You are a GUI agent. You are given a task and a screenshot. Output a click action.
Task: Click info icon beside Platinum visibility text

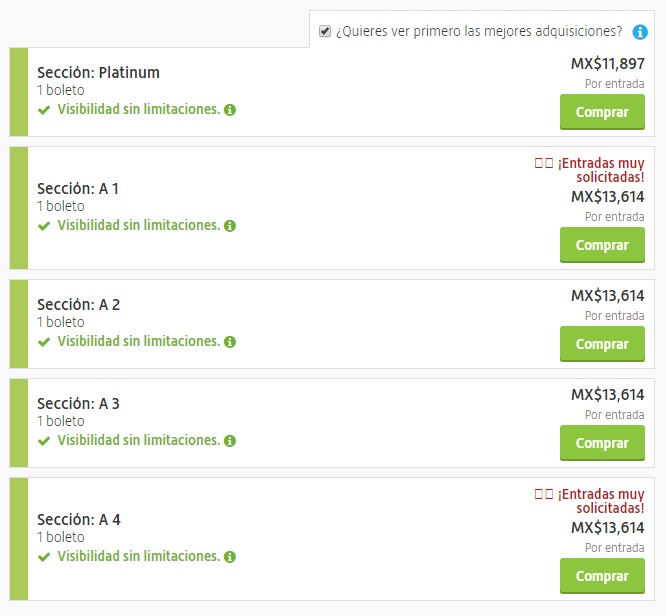click(230, 109)
